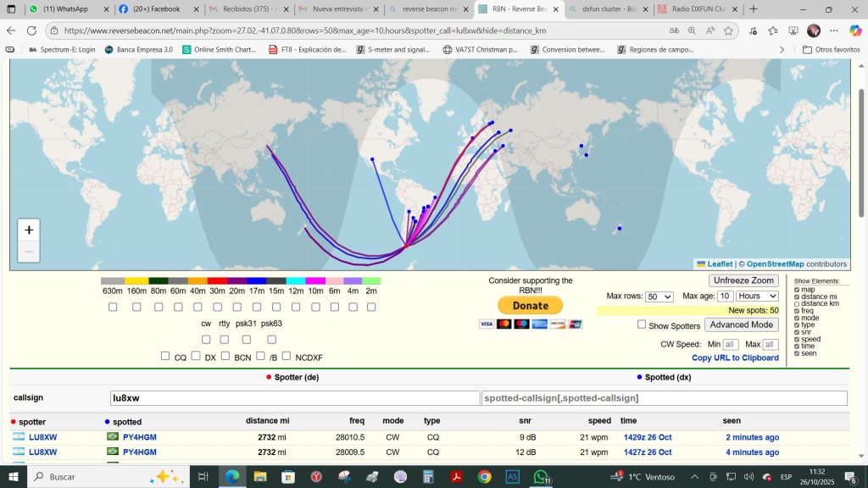
Task: Open a new browser tab
Action: pyautogui.click(x=754, y=9)
